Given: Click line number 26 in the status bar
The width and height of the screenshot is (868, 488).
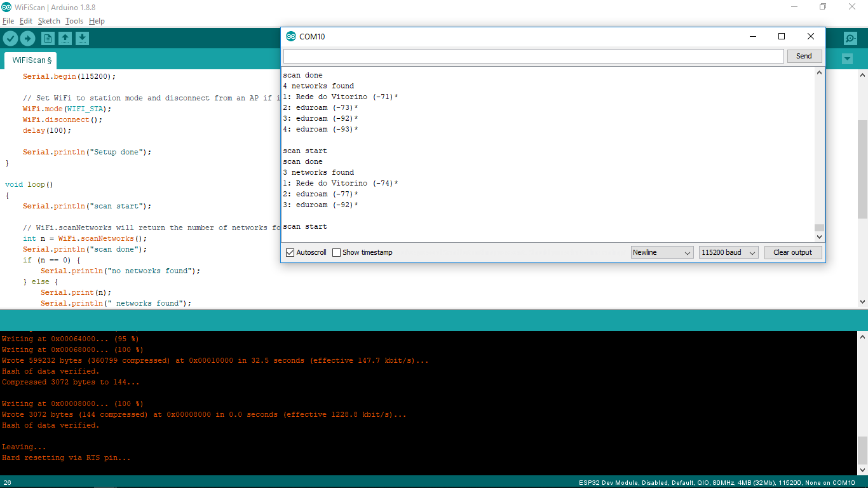Looking at the screenshot, I should 8,482.
